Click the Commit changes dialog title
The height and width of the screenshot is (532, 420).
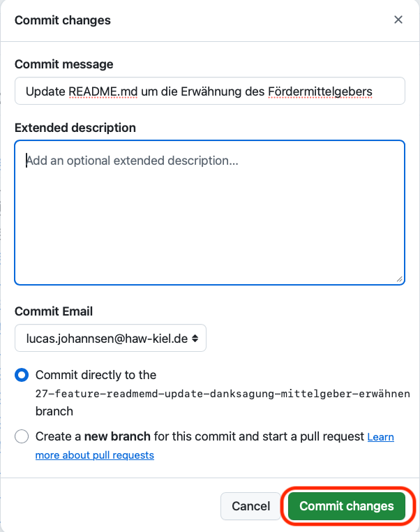(63, 20)
